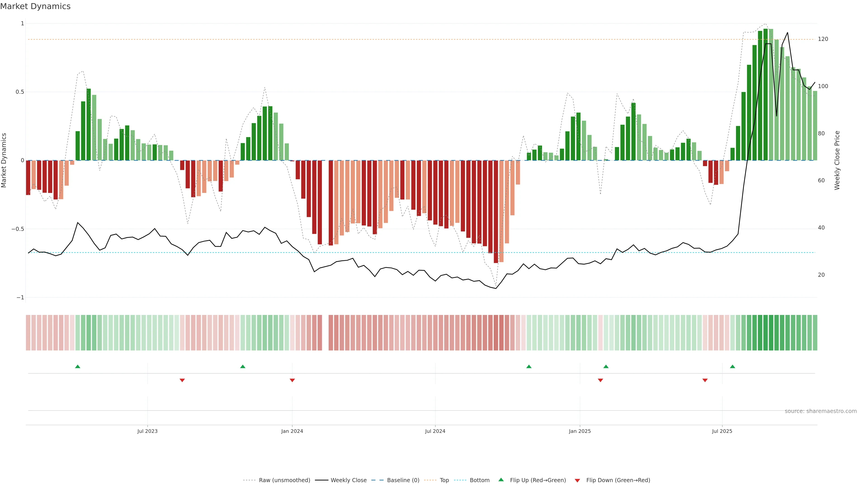Toggle the Weekly Close legend series

348,480
